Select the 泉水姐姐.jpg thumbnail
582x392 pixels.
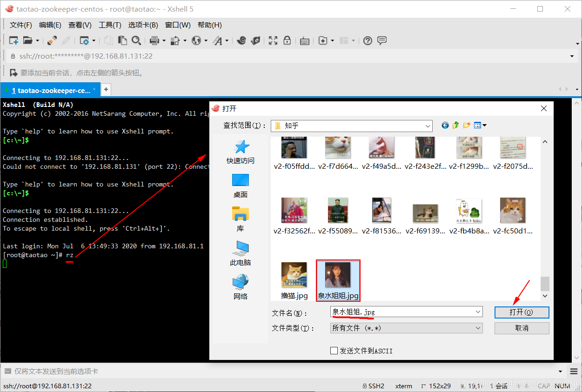pos(338,280)
